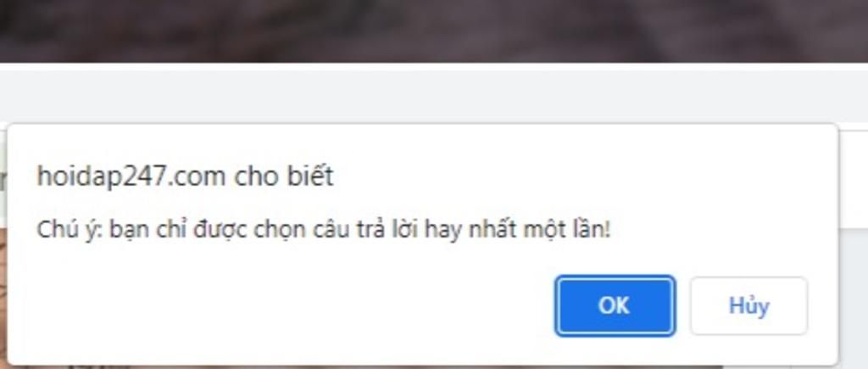
Task: Select the hoidap247.com cho biết dialog title
Action: tap(185, 176)
